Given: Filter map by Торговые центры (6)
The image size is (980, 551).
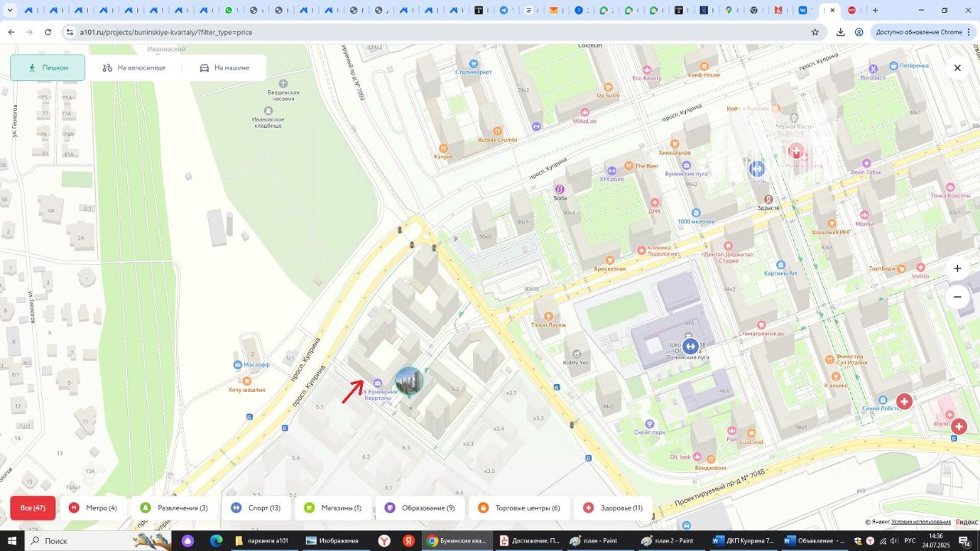Looking at the screenshot, I should click(519, 508).
